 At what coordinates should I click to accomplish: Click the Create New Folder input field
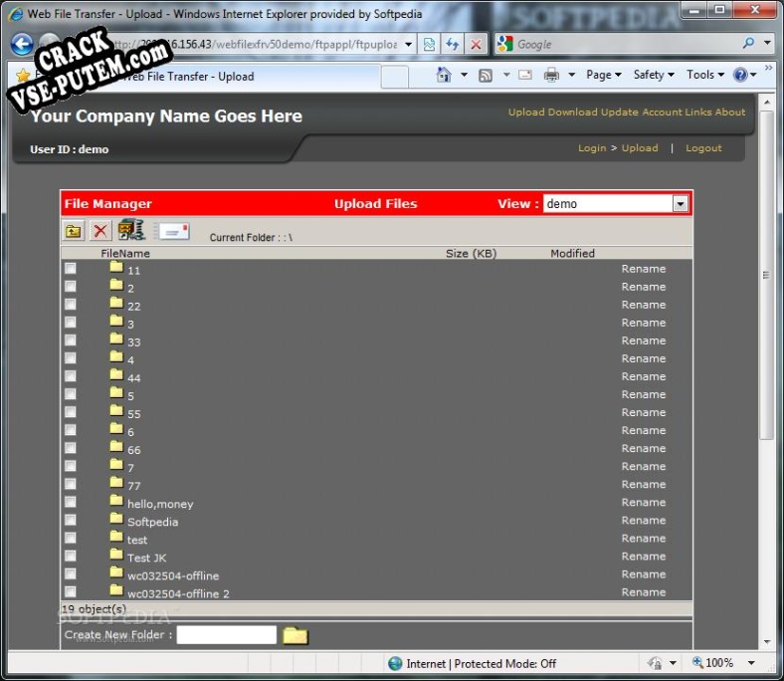[x=227, y=635]
